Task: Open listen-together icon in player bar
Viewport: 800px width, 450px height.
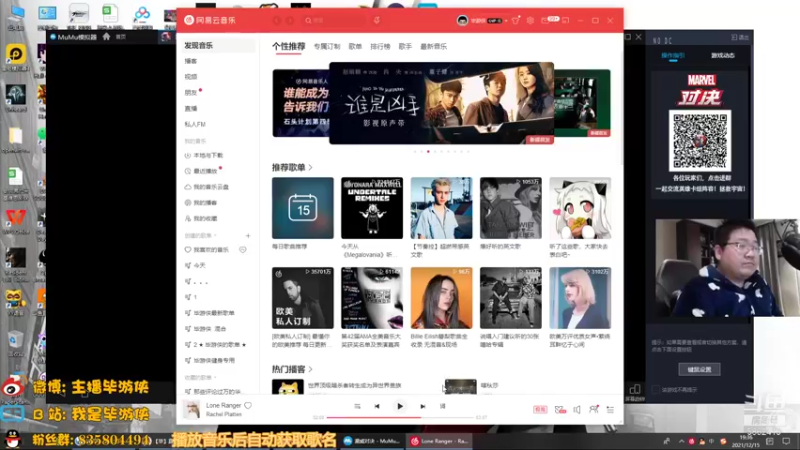Action: (x=593, y=409)
